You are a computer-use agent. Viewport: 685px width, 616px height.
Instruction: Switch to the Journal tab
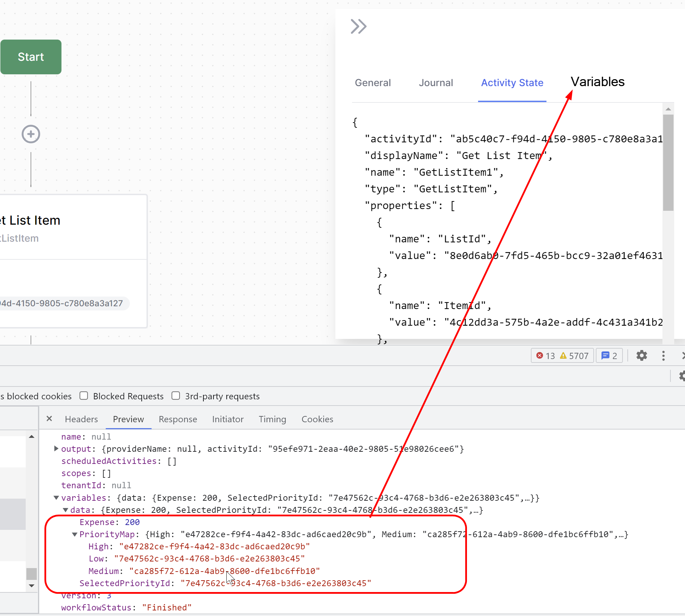(436, 83)
